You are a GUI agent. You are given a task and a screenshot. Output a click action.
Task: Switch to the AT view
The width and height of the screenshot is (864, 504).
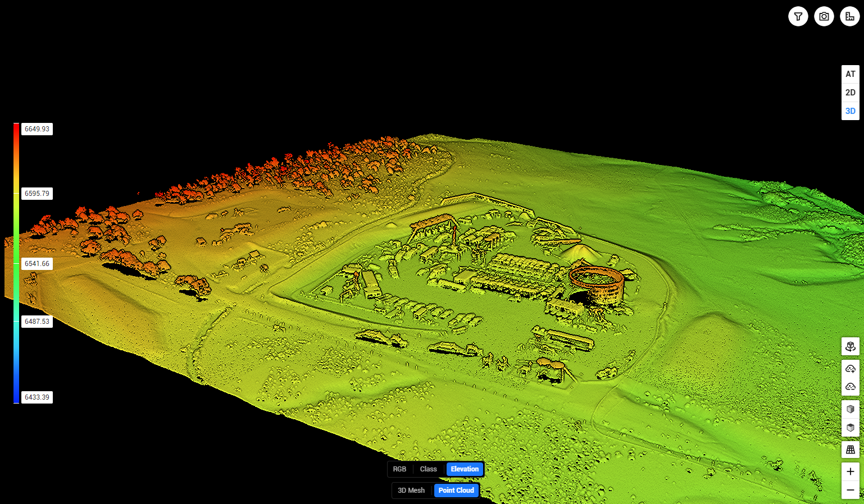[x=851, y=74]
